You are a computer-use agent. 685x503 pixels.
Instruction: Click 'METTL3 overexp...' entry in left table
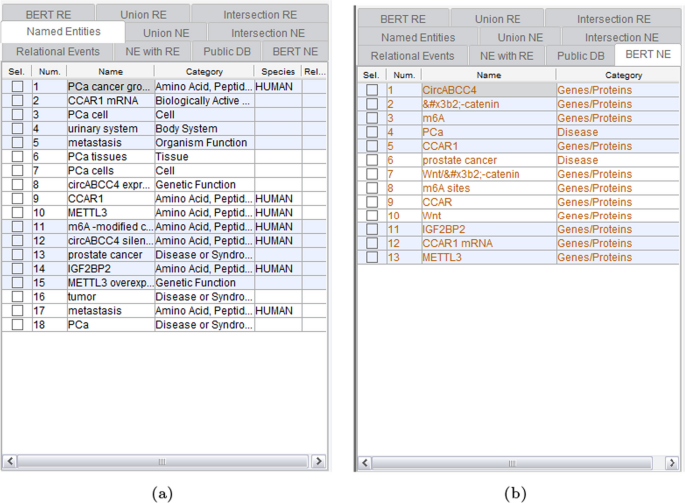coord(111,282)
